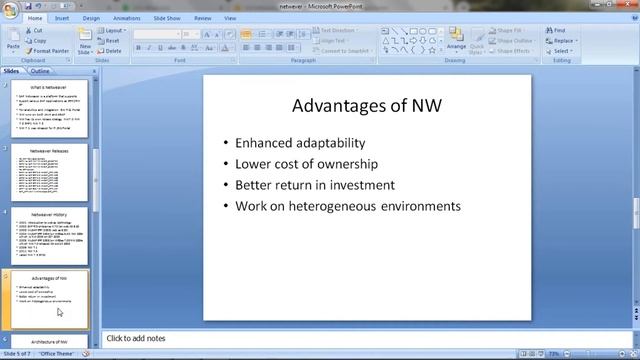Open the Align Text dropdown
Screen dimensions: 640x360
coord(331,40)
